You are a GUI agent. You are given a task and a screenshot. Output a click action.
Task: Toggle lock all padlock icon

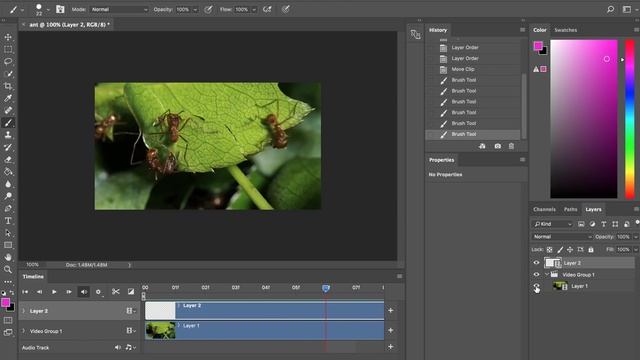(x=591, y=249)
